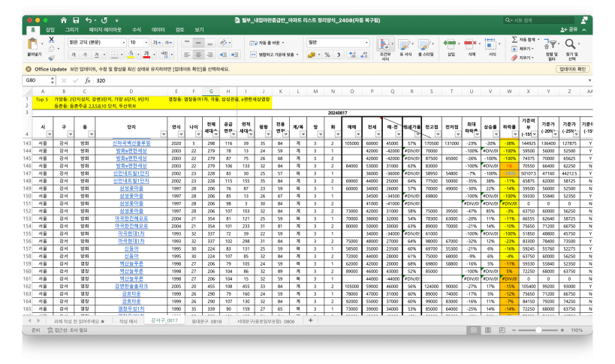Screen dimensions: 615x364
Task: Click the Decrease Indent icon
Action: (x=223, y=55)
